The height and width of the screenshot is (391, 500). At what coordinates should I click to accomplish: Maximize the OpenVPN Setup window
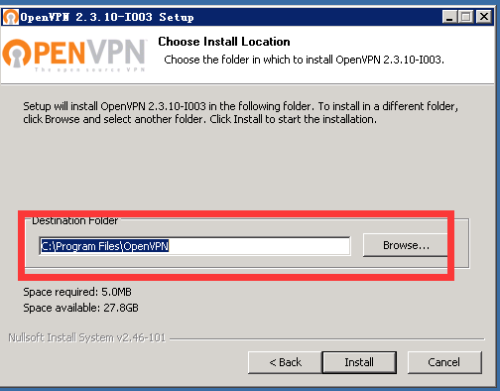pos(466,17)
